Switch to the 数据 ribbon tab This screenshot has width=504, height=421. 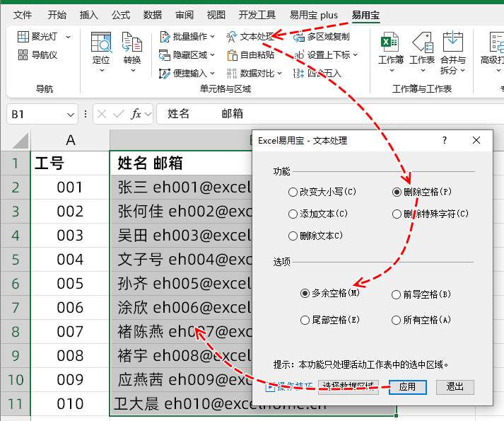(153, 15)
